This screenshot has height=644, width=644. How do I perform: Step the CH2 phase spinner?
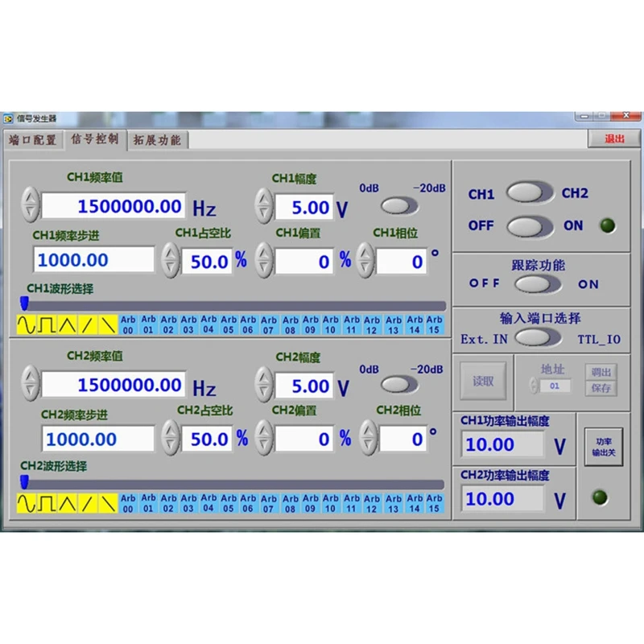pyautogui.click(x=369, y=438)
